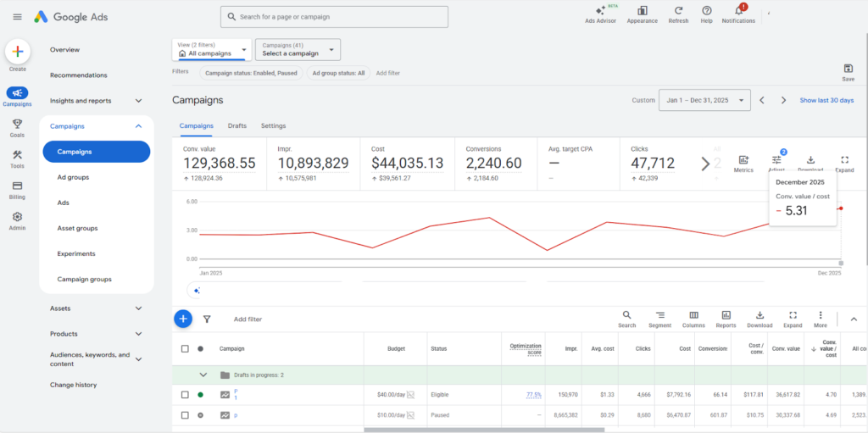Image resolution: width=868 pixels, height=433 pixels.
Task: Switch to the Settings tab
Action: 273,125
